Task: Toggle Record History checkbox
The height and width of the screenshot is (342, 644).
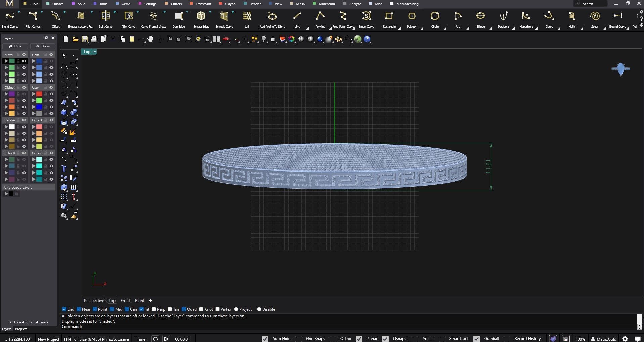Action: point(507,339)
